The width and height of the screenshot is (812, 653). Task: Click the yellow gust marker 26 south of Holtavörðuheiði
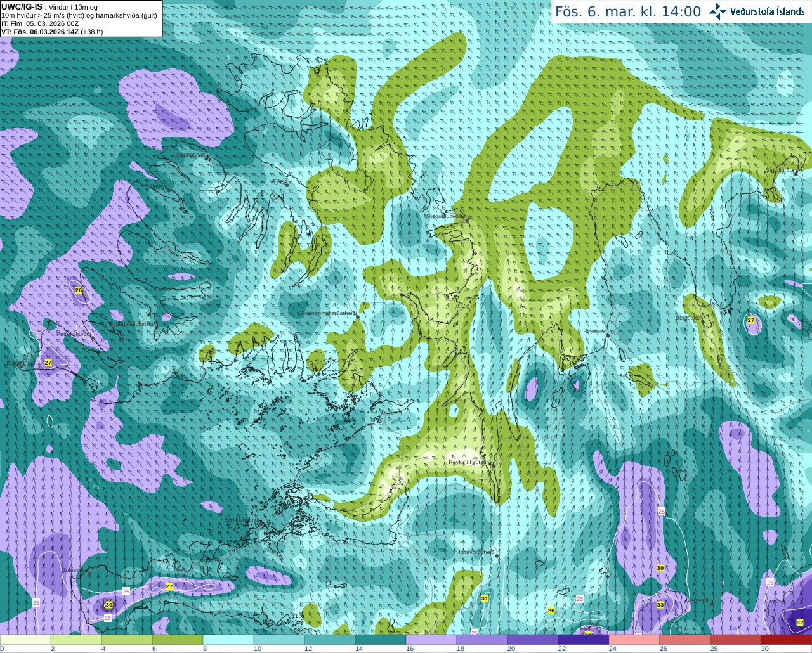(551, 611)
